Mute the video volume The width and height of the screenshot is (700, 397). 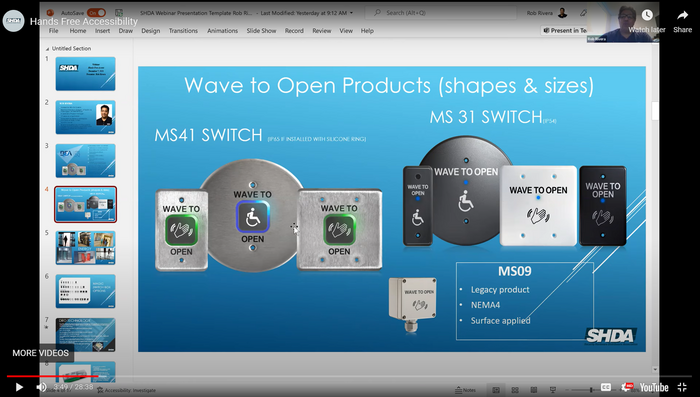click(x=41, y=387)
